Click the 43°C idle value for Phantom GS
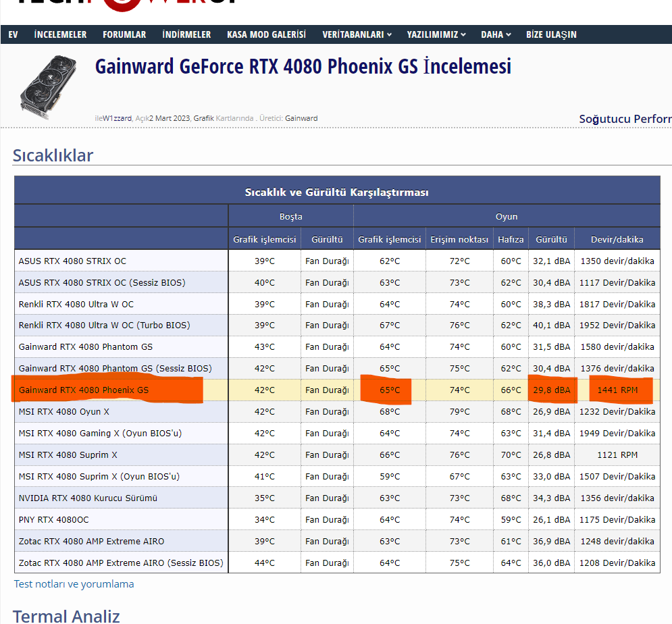The height and width of the screenshot is (624, 672). coord(265,346)
